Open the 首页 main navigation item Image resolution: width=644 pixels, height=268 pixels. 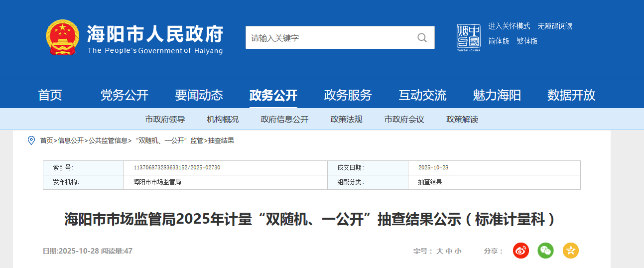tap(50, 95)
